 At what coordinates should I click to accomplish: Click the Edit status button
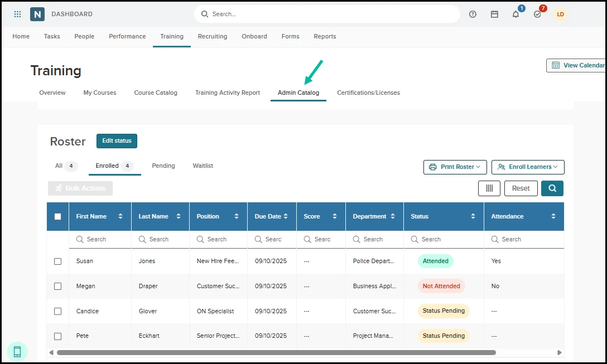tap(117, 141)
